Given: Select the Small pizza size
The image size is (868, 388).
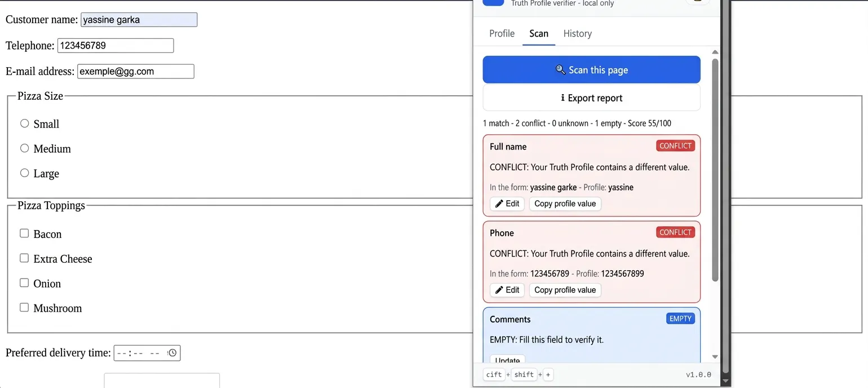Looking at the screenshot, I should point(24,124).
